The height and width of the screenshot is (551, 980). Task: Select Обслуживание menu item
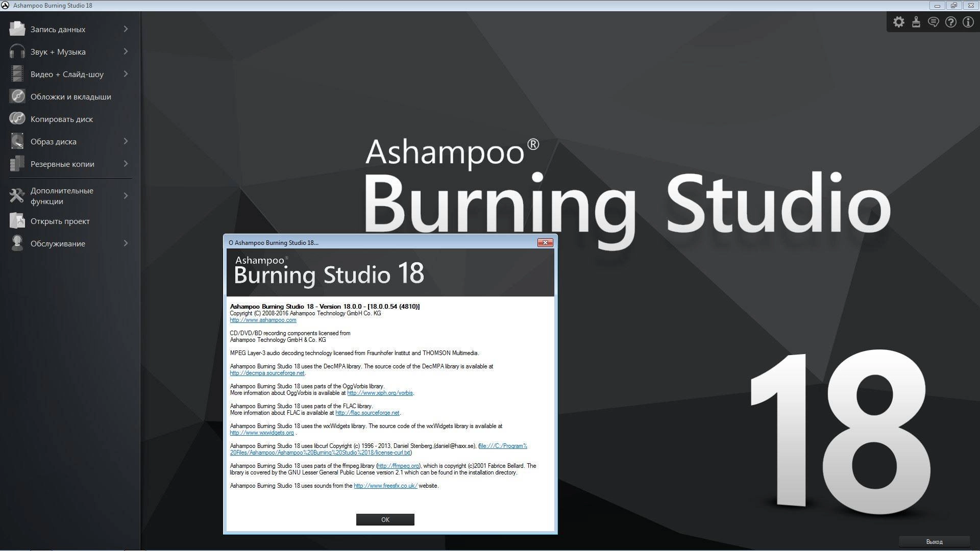70,243
